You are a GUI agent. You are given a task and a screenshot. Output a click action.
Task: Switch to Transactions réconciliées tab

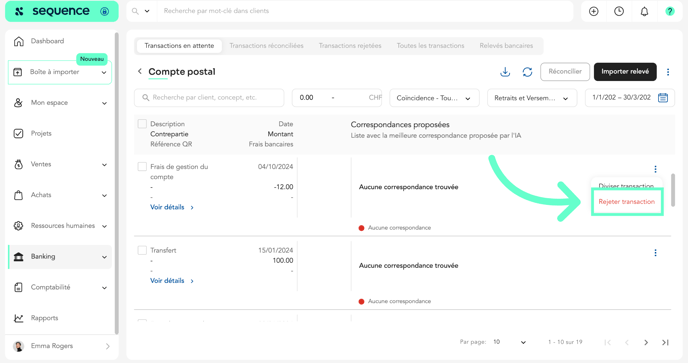coord(266,46)
